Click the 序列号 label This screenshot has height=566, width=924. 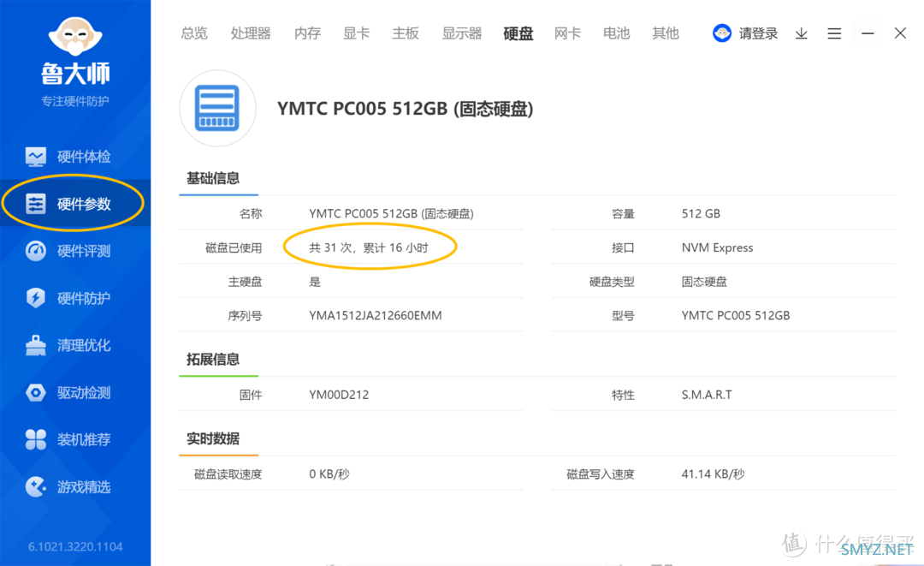(x=245, y=316)
